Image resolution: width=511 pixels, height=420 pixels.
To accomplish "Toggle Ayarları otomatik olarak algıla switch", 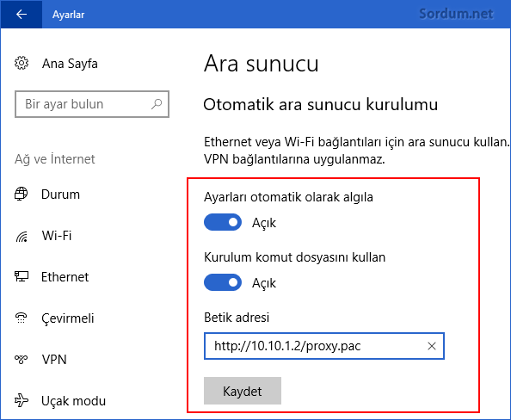I will tap(223, 222).
